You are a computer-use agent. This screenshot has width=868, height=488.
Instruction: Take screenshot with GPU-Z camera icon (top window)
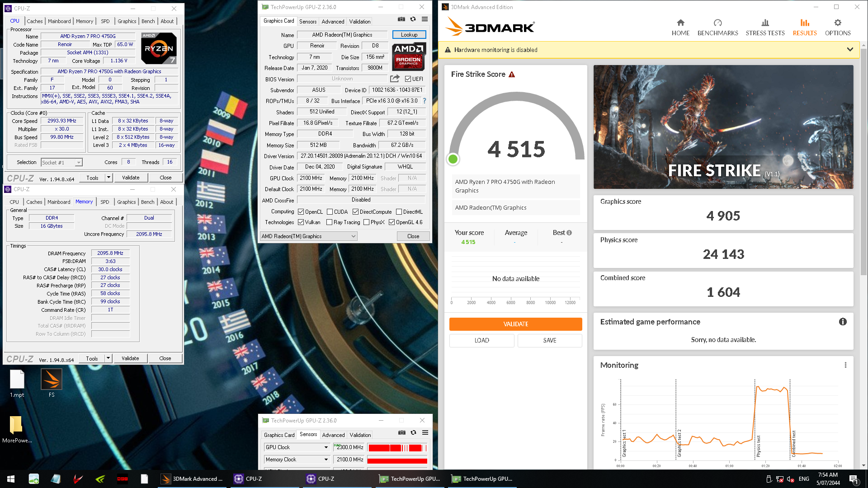pos(401,19)
